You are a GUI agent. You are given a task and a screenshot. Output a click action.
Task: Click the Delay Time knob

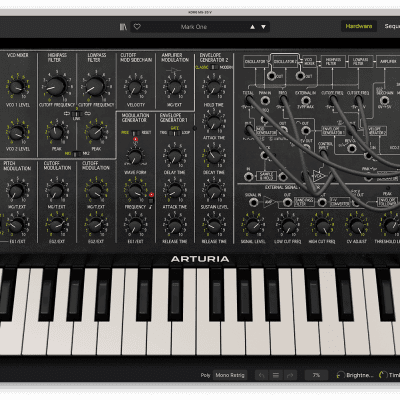click(x=174, y=156)
